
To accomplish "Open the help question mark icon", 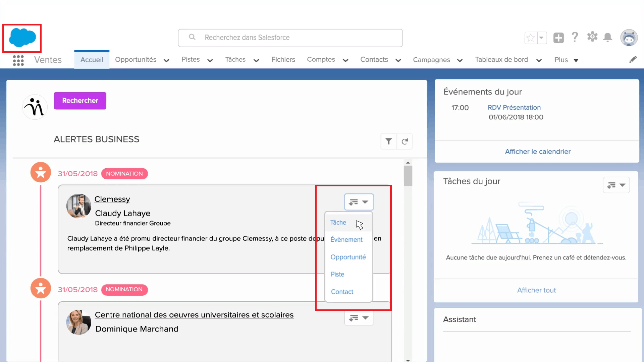I will click(x=575, y=37).
